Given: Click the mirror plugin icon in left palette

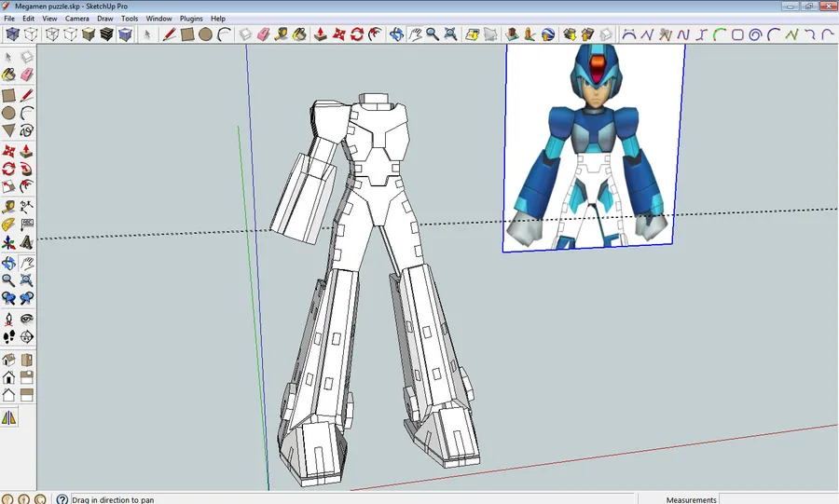Looking at the screenshot, I should click(9, 418).
